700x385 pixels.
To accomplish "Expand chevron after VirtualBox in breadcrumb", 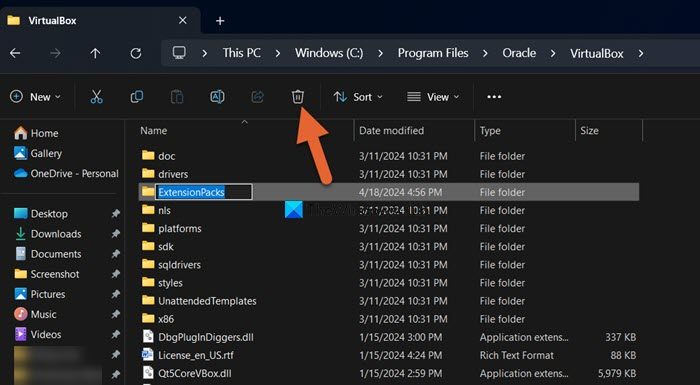I will [x=641, y=54].
